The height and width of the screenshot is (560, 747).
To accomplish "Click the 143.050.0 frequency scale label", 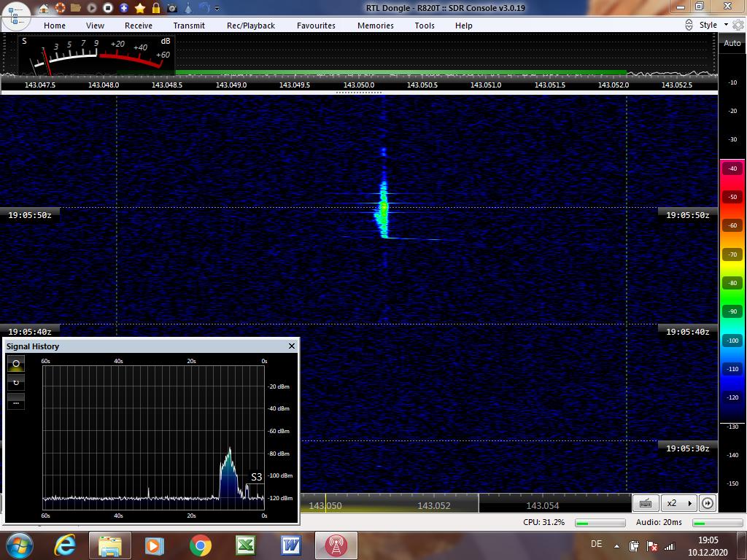I will pyautogui.click(x=359, y=85).
